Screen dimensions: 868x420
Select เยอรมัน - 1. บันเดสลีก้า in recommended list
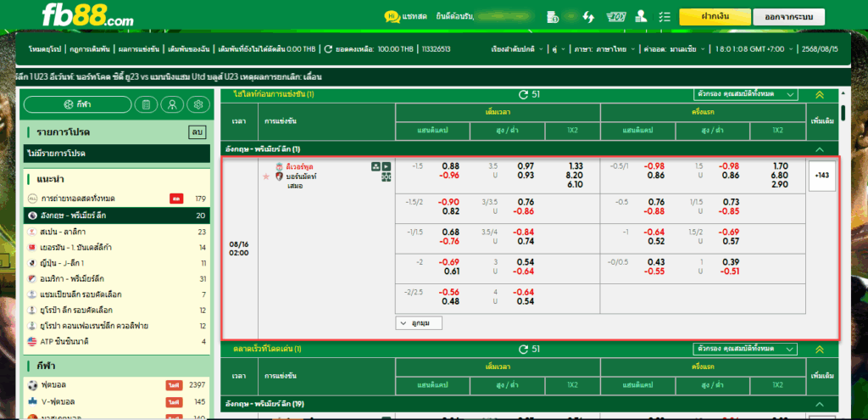click(115, 247)
